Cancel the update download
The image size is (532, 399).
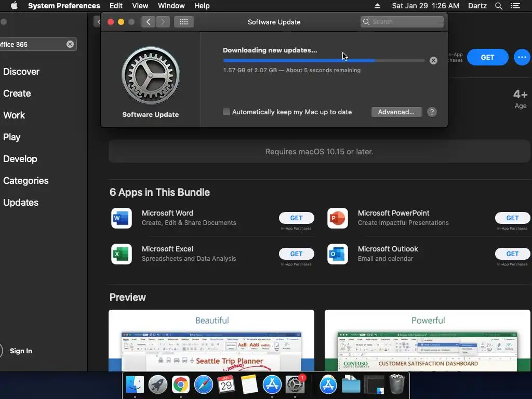[x=433, y=60]
